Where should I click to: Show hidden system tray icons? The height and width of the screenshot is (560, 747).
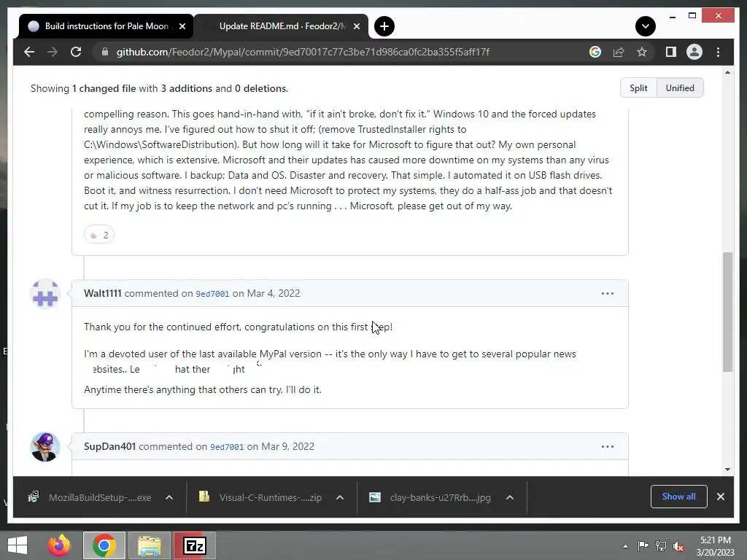(625, 547)
